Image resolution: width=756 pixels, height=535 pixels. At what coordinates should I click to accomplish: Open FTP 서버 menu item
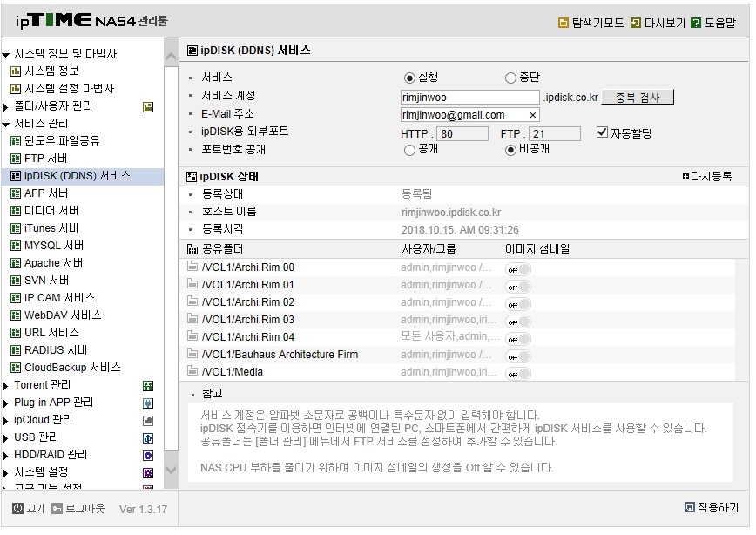point(46,159)
